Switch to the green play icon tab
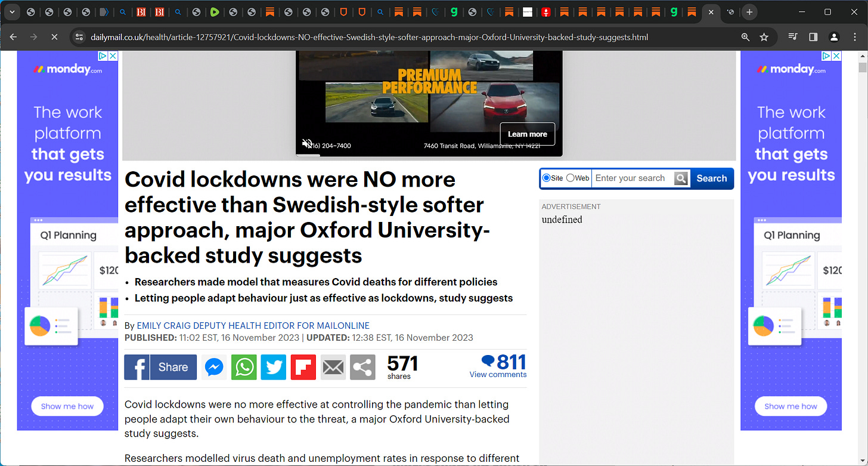Viewport: 868px width, 466px height. coord(215,12)
